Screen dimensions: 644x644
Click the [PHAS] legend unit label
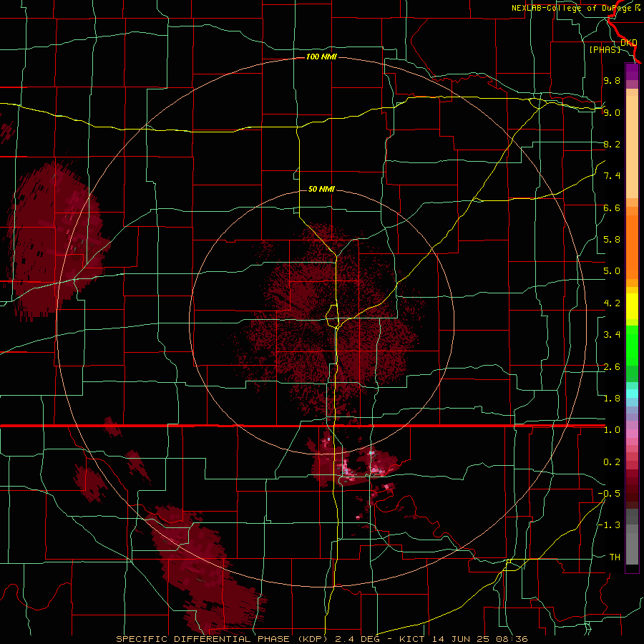(605, 49)
